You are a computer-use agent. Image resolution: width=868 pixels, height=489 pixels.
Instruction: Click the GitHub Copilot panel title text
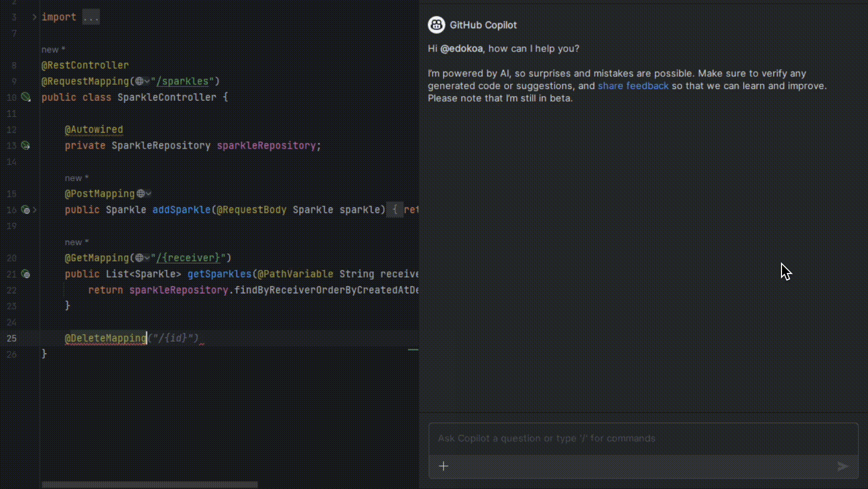pyautogui.click(x=483, y=25)
